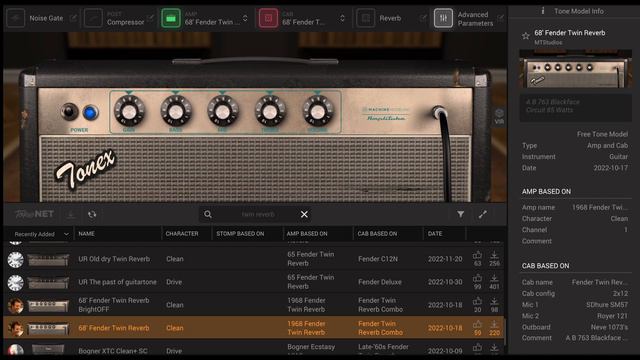
Task: Like UR Old dry Twin Reverb
Action: coord(477,256)
